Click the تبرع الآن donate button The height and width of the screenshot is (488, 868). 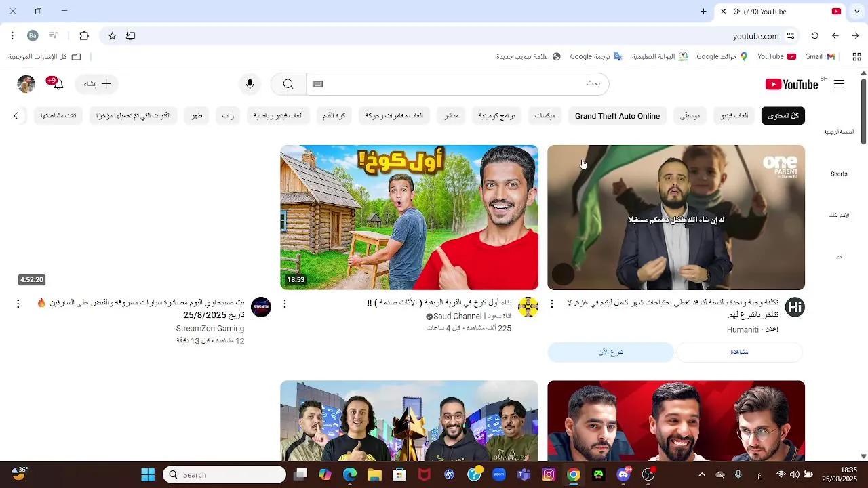(x=610, y=352)
